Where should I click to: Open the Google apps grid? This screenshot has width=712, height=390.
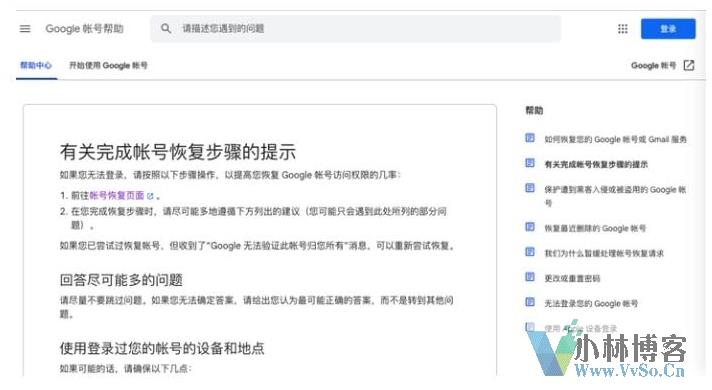click(x=623, y=29)
